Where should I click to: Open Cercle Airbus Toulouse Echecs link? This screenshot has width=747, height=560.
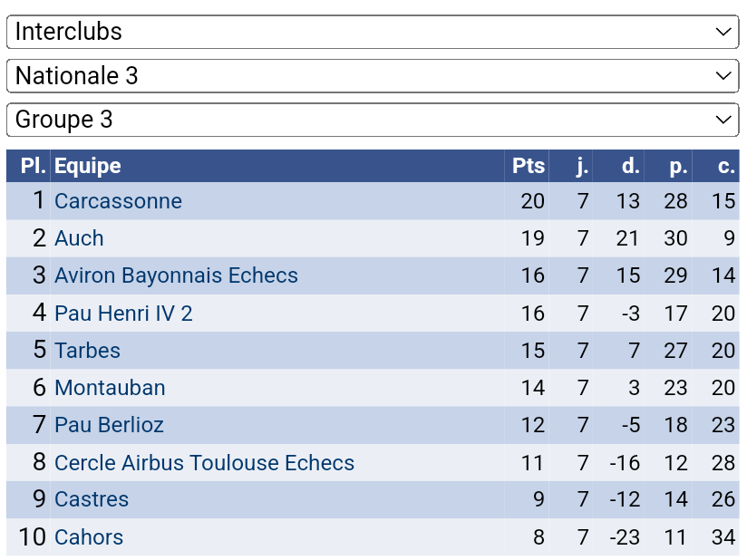point(204,463)
